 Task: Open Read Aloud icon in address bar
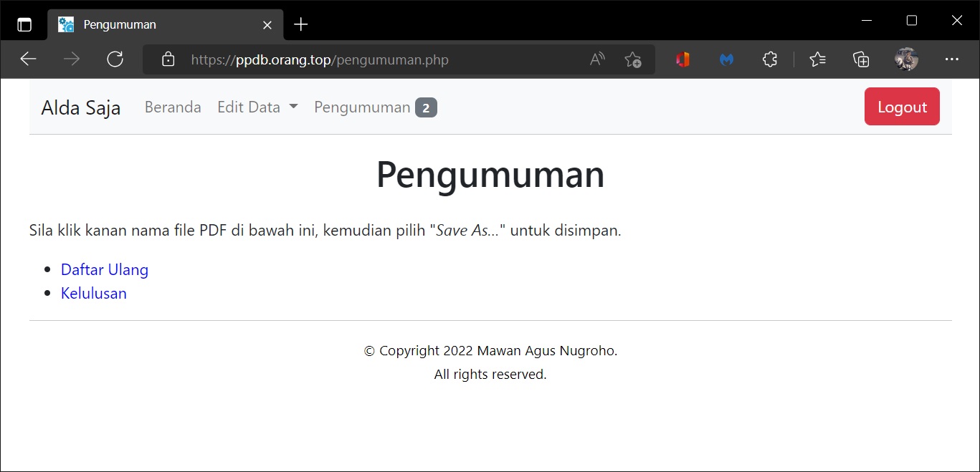597,59
